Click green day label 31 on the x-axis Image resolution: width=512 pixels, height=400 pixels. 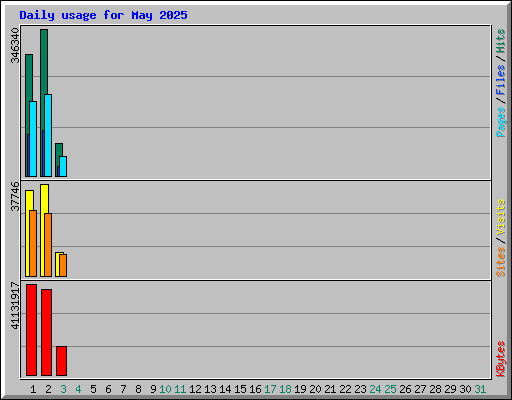click(x=480, y=389)
